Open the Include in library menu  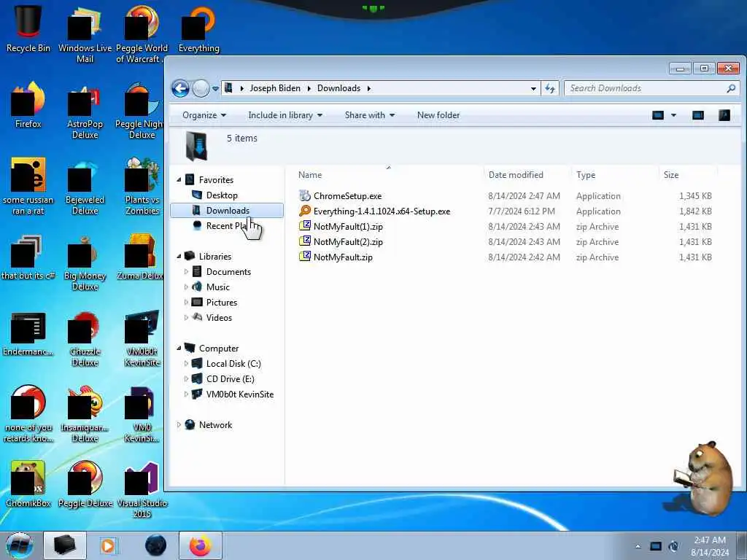coord(285,115)
